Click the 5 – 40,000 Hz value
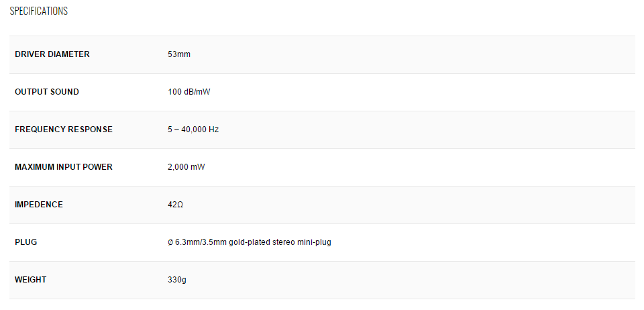The image size is (644, 310). pyautogui.click(x=193, y=130)
